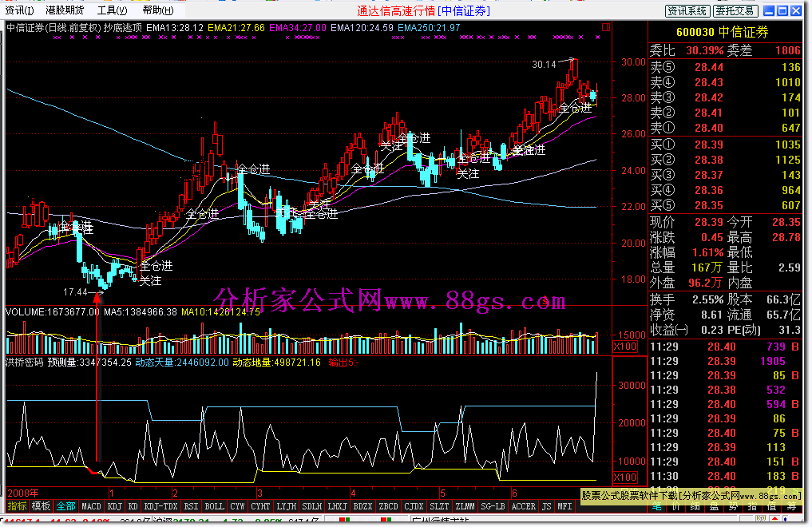
Task: Select the 指标 tab
Action: coord(17,506)
